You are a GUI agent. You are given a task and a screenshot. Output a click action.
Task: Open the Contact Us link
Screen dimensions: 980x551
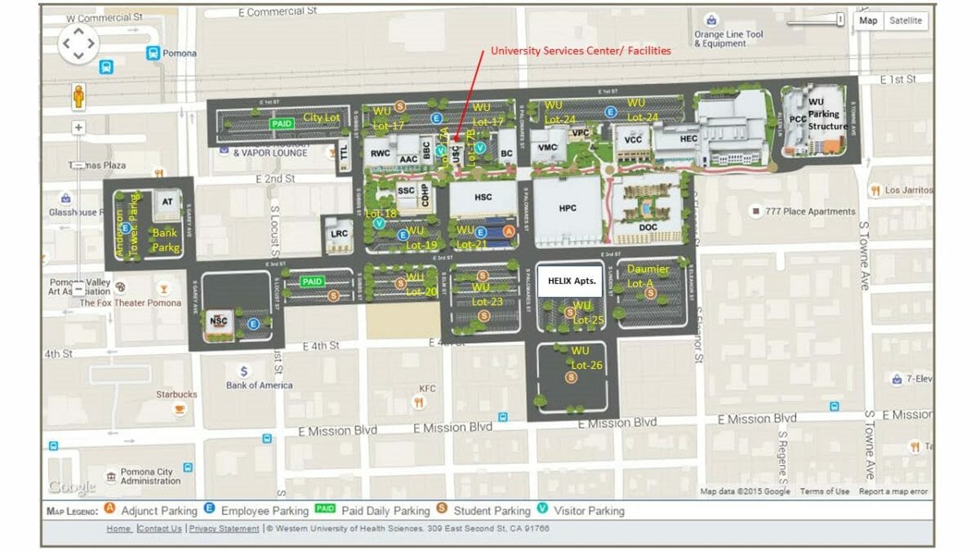click(160, 529)
